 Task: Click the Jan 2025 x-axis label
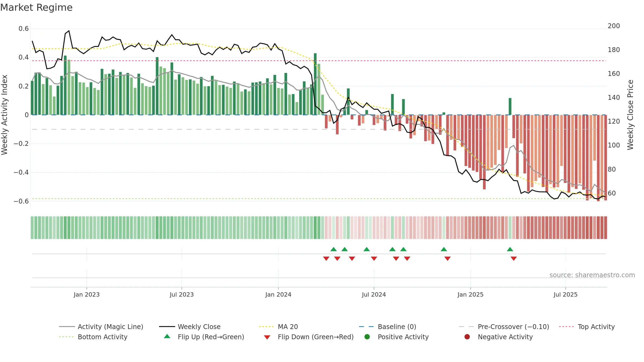coord(470,294)
